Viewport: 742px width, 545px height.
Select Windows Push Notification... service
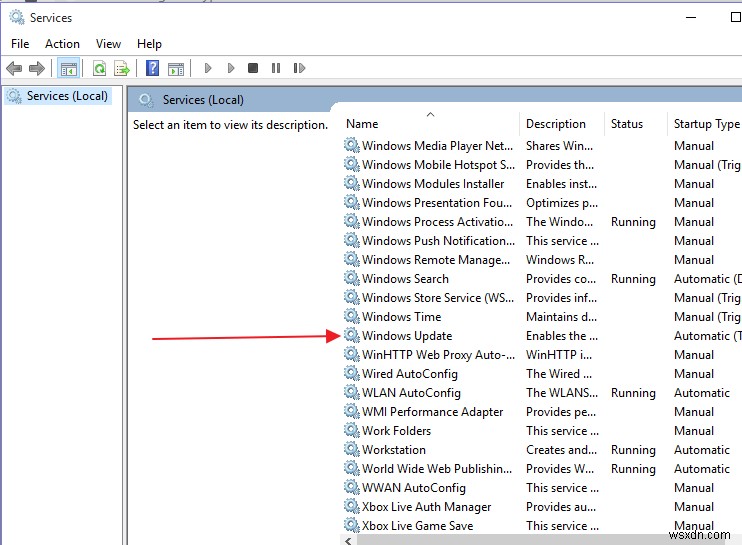tap(438, 241)
